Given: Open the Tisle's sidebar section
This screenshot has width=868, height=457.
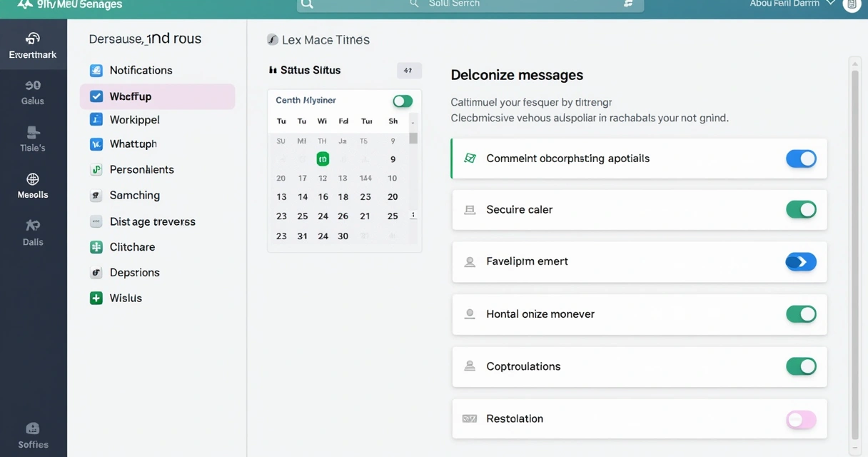Looking at the screenshot, I should pyautogui.click(x=33, y=139).
